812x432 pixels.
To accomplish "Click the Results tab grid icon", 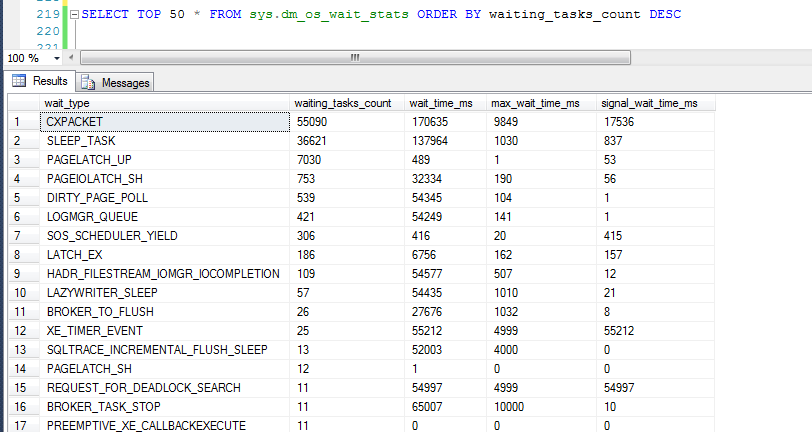I will (x=18, y=81).
